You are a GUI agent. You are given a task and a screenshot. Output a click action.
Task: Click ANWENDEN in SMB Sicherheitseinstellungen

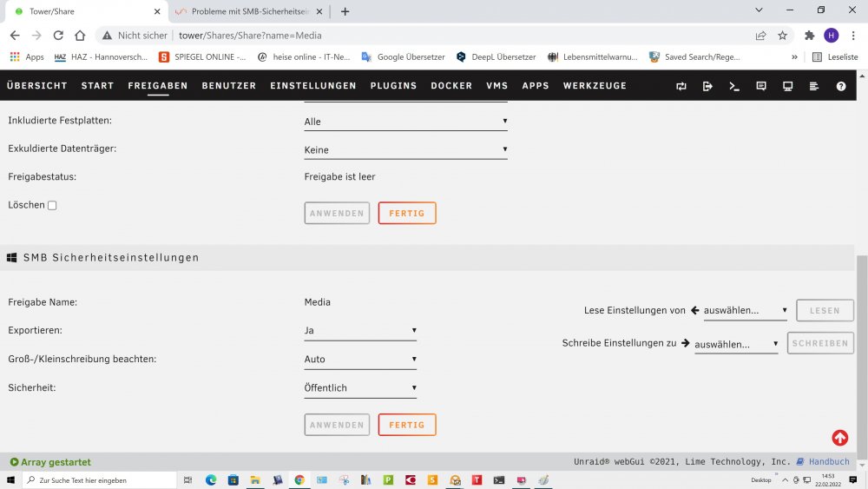(x=337, y=425)
